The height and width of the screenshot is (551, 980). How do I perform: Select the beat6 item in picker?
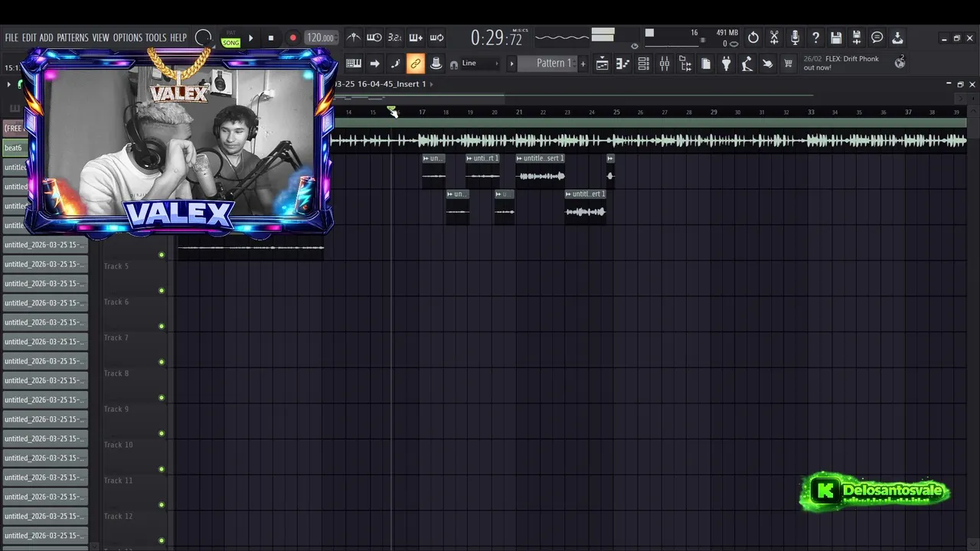(14, 148)
